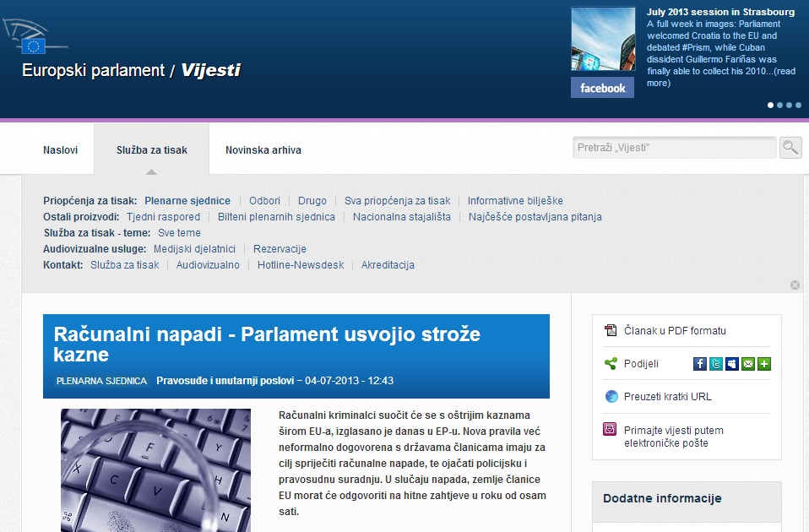Share article via email envelope icon
Image resolution: width=809 pixels, height=532 pixels.
tap(747, 364)
